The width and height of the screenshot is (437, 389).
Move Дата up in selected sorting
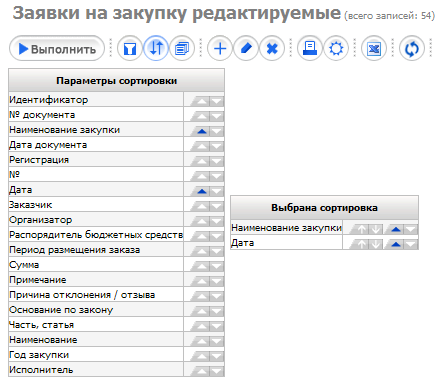(x=361, y=244)
